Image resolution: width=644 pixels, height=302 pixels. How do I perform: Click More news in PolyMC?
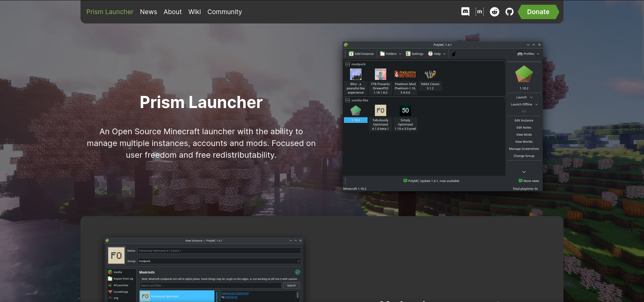(529, 181)
